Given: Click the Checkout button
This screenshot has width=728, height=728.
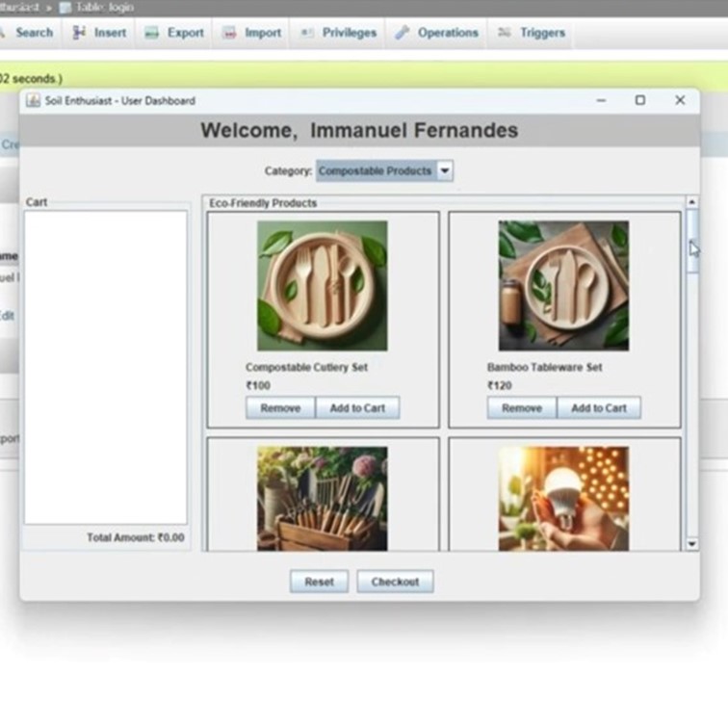Looking at the screenshot, I should (x=395, y=582).
